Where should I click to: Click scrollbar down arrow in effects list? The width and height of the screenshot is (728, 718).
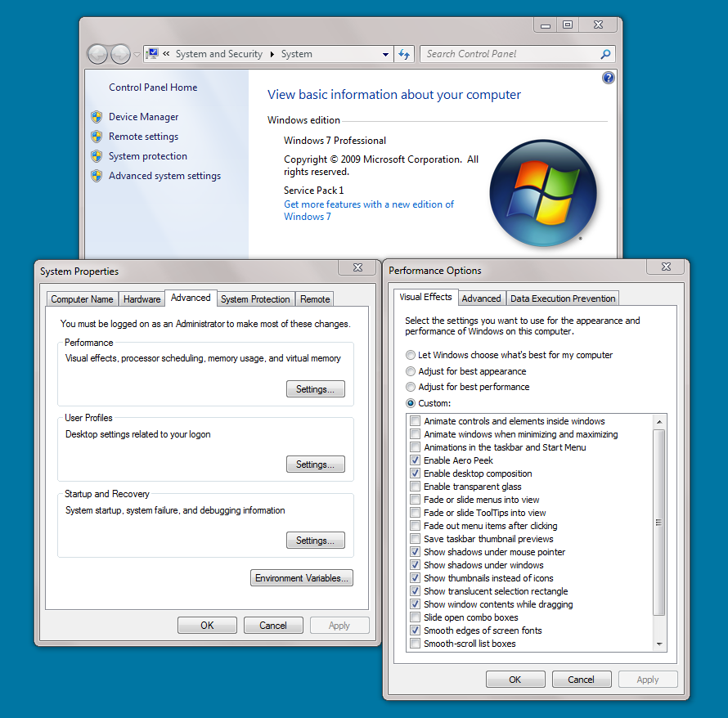pos(659,644)
